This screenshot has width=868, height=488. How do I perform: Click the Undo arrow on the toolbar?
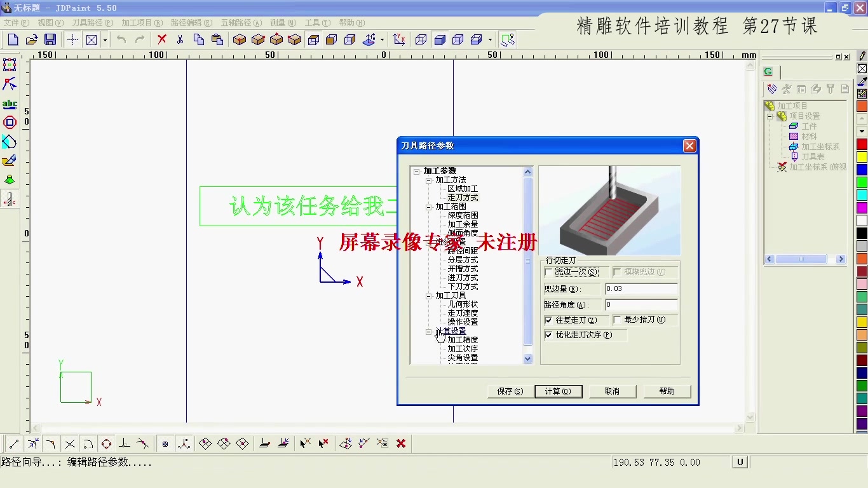[121, 39]
